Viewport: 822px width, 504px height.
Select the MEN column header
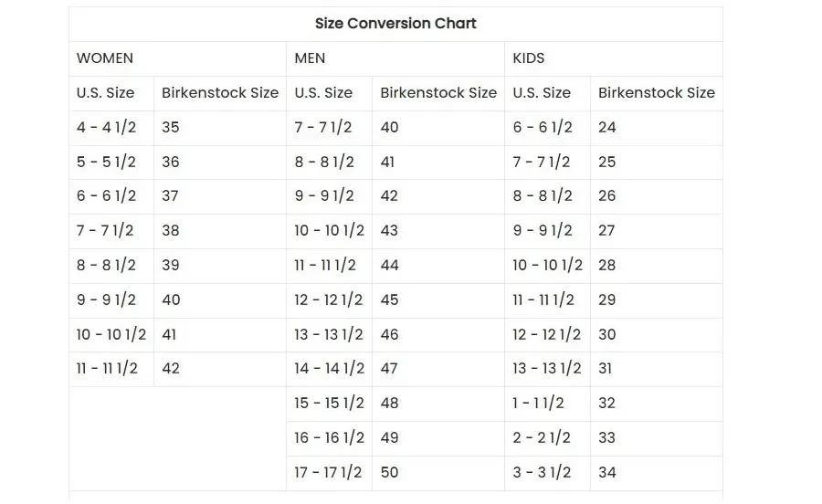tap(310, 58)
